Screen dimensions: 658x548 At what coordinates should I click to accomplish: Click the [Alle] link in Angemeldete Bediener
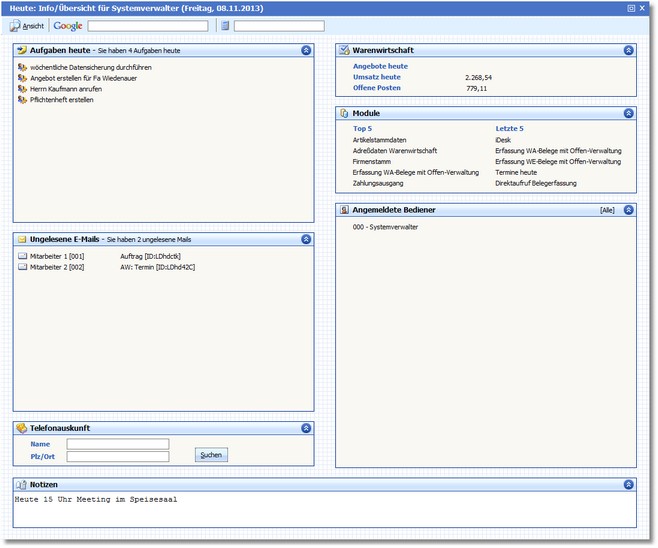coord(607,211)
